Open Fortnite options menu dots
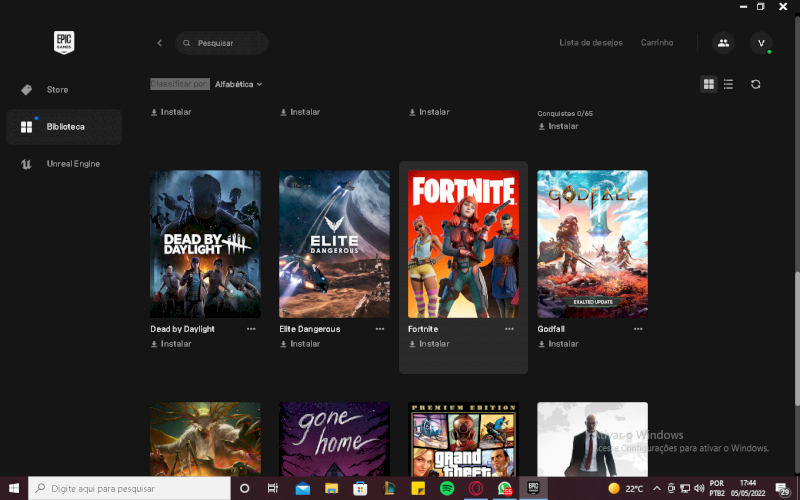Image resolution: width=800 pixels, height=500 pixels. point(509,329)
